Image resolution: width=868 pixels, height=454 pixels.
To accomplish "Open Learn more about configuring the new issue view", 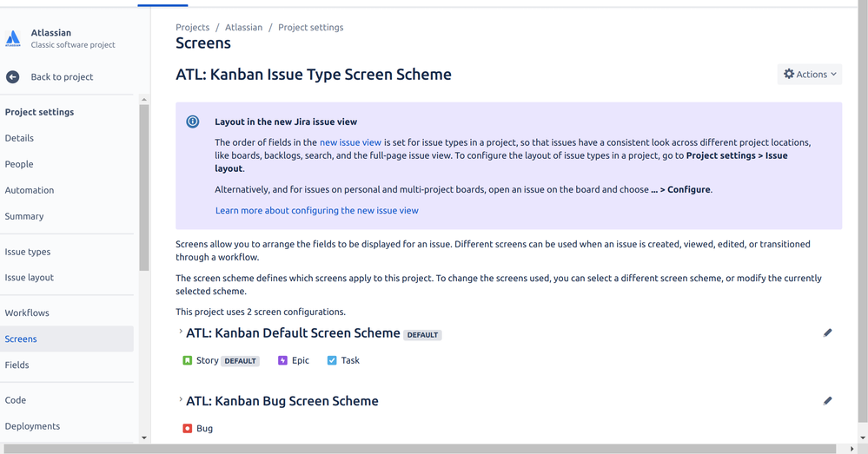I will tap(316, 211).
